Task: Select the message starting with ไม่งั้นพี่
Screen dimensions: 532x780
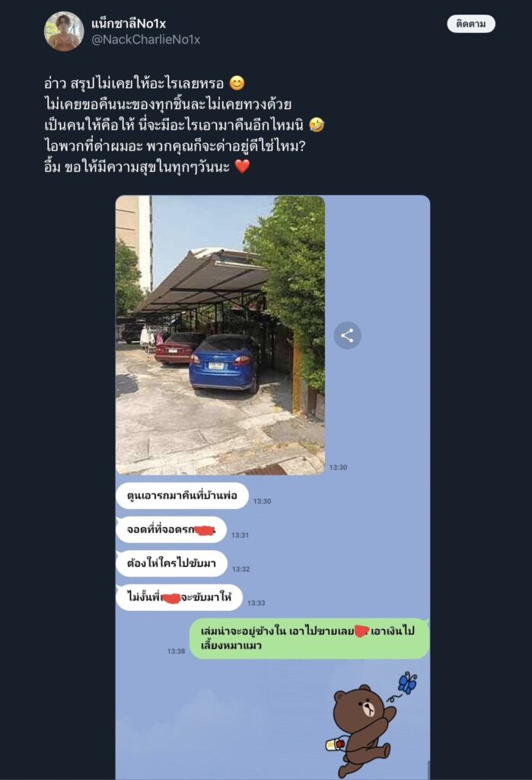Action: coord(179,597)
